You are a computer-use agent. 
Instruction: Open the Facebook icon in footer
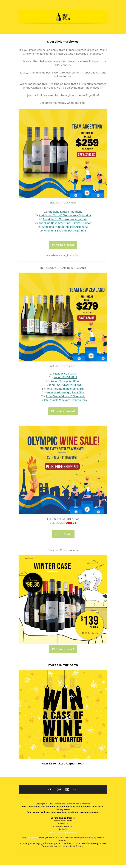pos(51,789)
